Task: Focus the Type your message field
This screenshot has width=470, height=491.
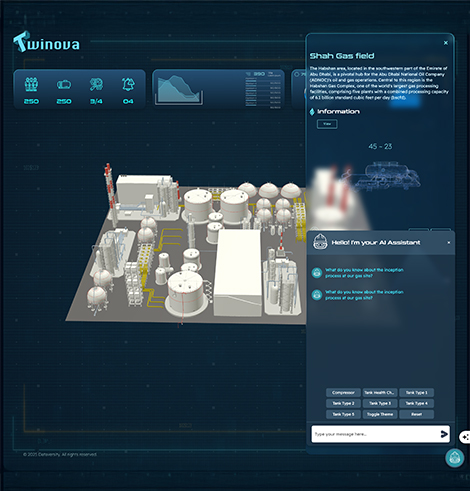Action: tap(375, 434)
